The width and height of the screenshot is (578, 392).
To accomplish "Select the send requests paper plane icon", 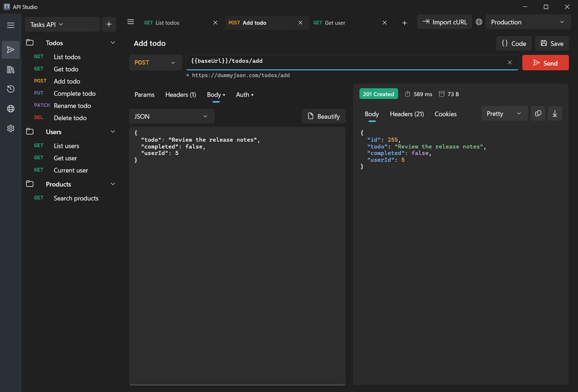I will (x=10, y=50).
